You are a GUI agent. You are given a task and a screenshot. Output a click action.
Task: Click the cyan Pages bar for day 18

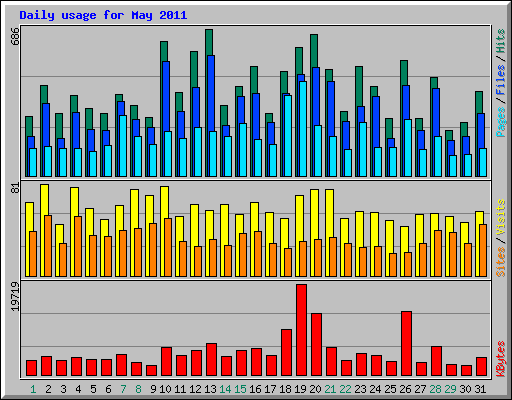[288, 136]
